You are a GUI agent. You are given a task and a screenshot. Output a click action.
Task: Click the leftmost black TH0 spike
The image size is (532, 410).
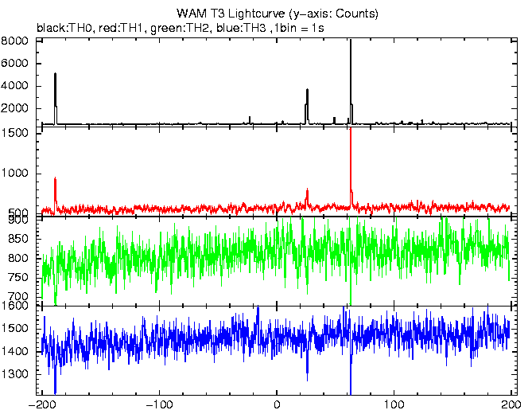[x=56, y=99]
